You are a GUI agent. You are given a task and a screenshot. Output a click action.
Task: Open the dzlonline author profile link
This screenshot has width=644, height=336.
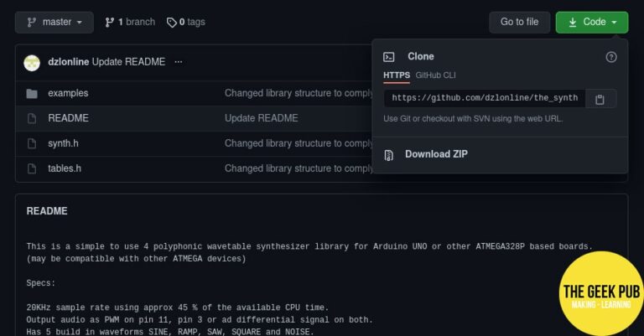(69, 62)
